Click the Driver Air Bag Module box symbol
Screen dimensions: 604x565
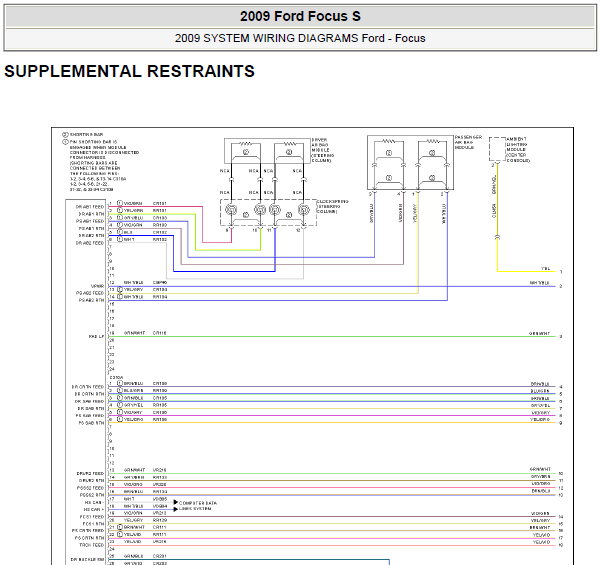[x=267, y=151]
